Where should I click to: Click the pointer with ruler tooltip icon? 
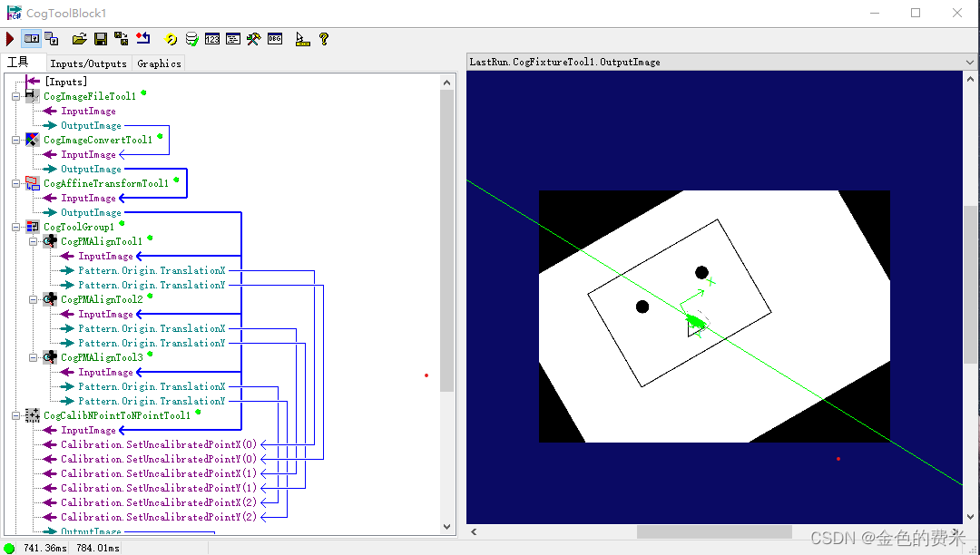(x=302, y=39)
